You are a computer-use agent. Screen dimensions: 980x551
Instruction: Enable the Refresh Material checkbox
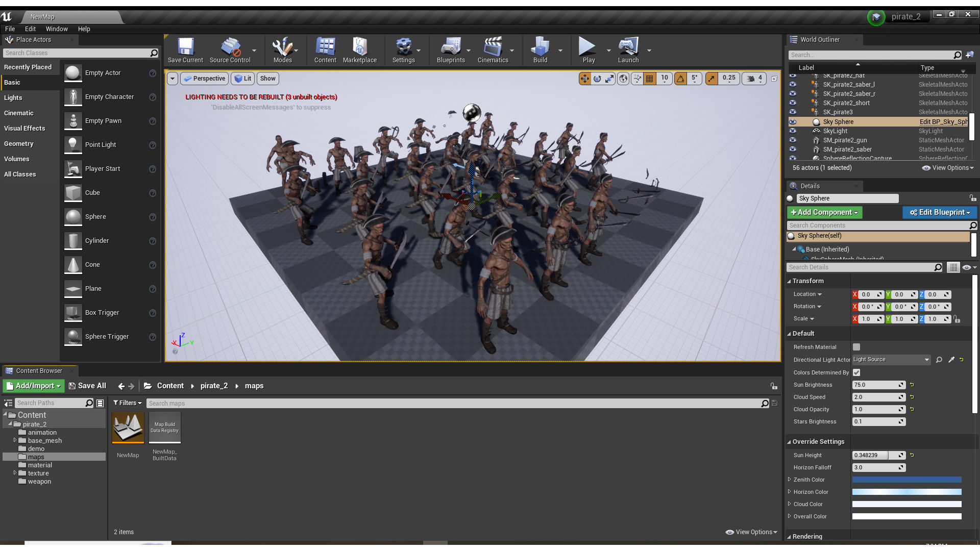(x=856, y=347)
